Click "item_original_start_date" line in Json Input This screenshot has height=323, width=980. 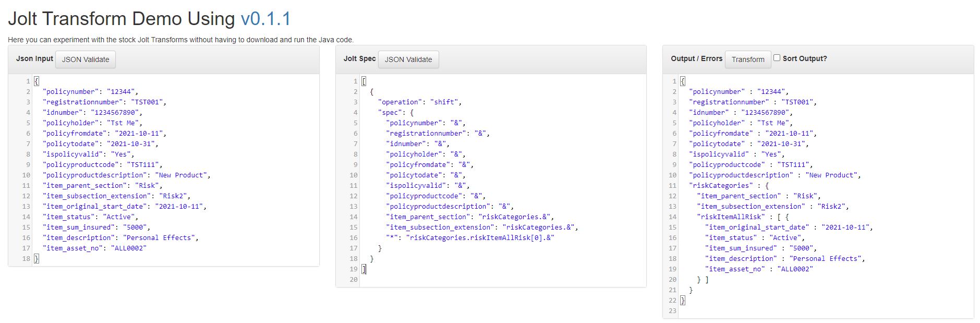(x=125, y=207)
